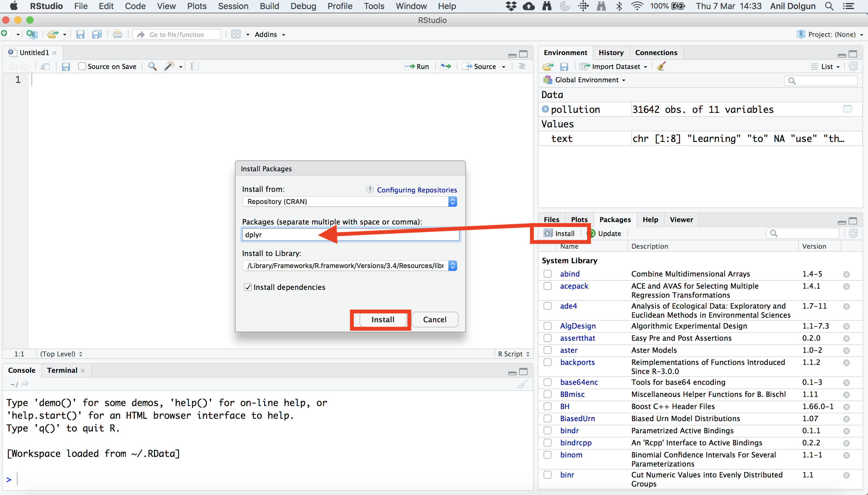The width and height of the screenshot is (868, 495).
Task: Clear console with the broom icon
Action: click(522, 384)
